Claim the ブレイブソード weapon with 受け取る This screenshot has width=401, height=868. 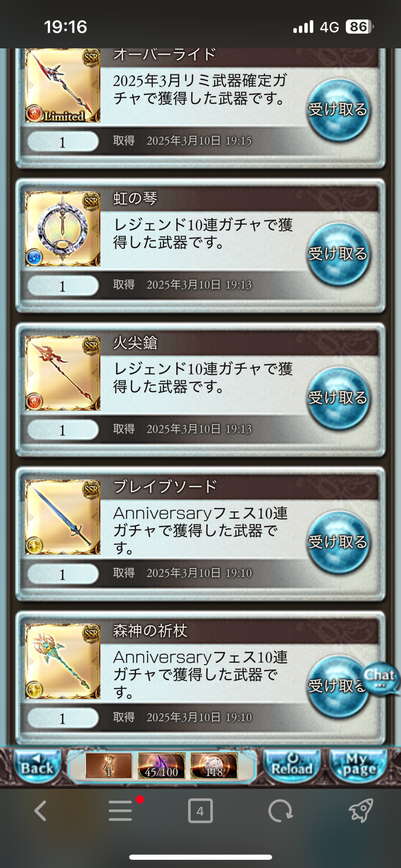tap(338, 542)
